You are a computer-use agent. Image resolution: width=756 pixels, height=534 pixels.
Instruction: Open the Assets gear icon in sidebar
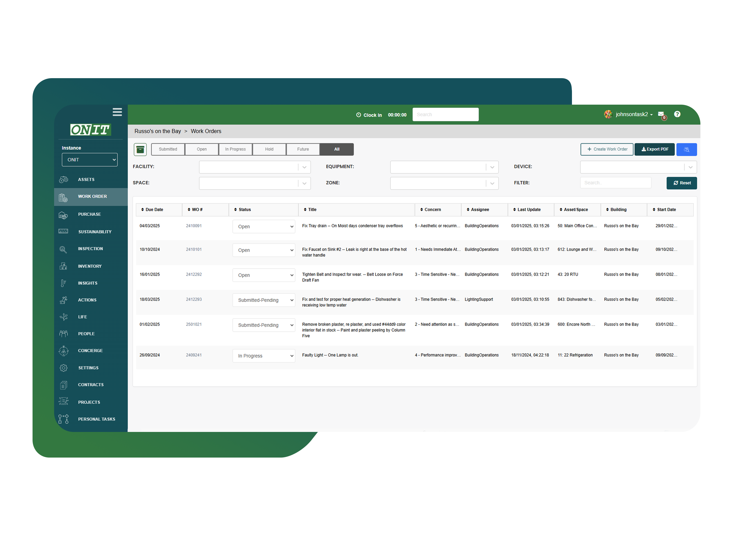coord(64,179)
